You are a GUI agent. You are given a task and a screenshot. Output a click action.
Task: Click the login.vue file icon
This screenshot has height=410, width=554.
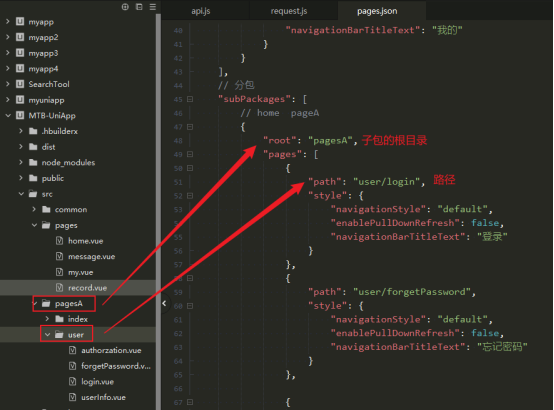pos(72,382)
